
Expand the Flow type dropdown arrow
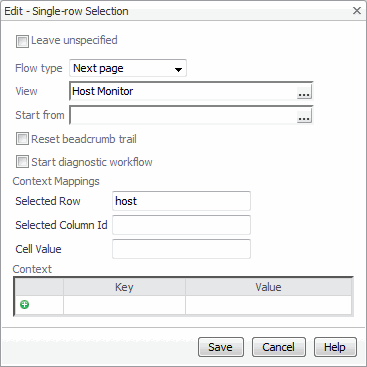click(x=178, y=69)
